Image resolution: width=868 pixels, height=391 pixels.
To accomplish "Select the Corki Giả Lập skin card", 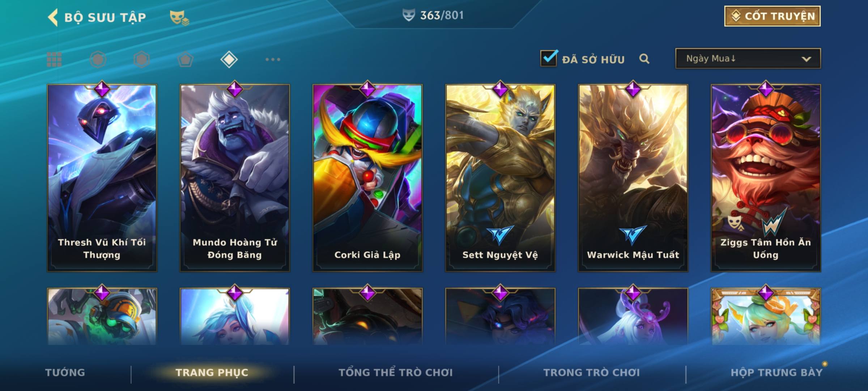I will [367, 178].
